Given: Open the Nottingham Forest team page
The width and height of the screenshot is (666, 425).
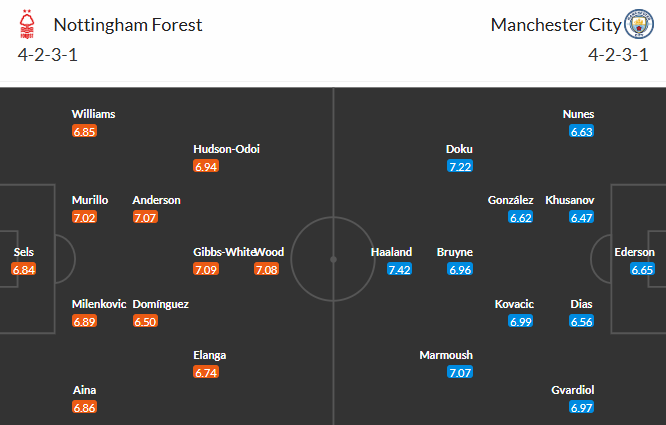Looking at the screenshot, I should point(127,24).
